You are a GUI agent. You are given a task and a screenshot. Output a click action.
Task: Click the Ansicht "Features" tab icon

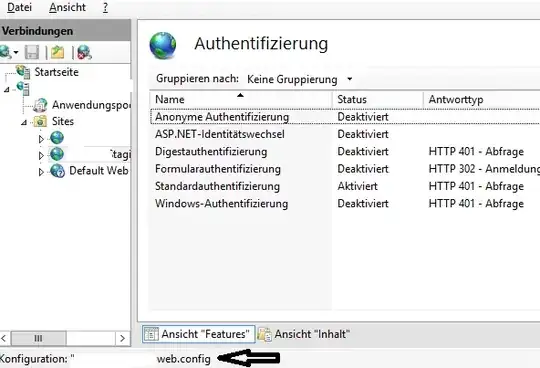[x=151, y=334]
